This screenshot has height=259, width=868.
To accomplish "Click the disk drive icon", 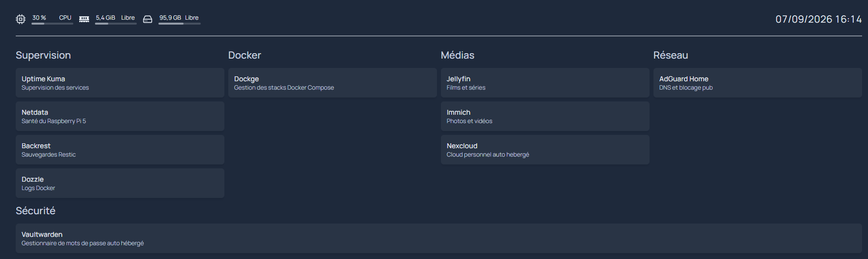I will coord(148,19).
